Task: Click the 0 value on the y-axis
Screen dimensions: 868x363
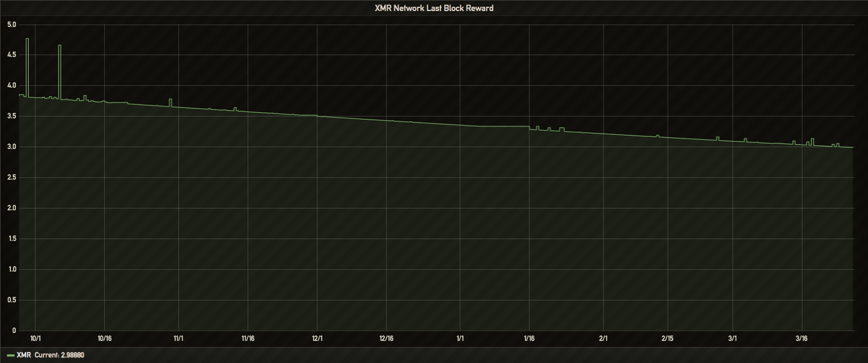Action: (x=13, y=331)
